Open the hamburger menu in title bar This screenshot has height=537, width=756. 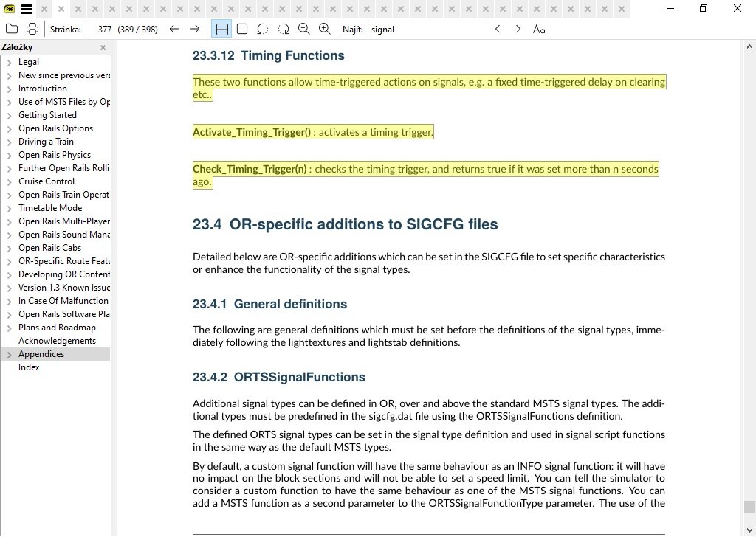(27, 10)
